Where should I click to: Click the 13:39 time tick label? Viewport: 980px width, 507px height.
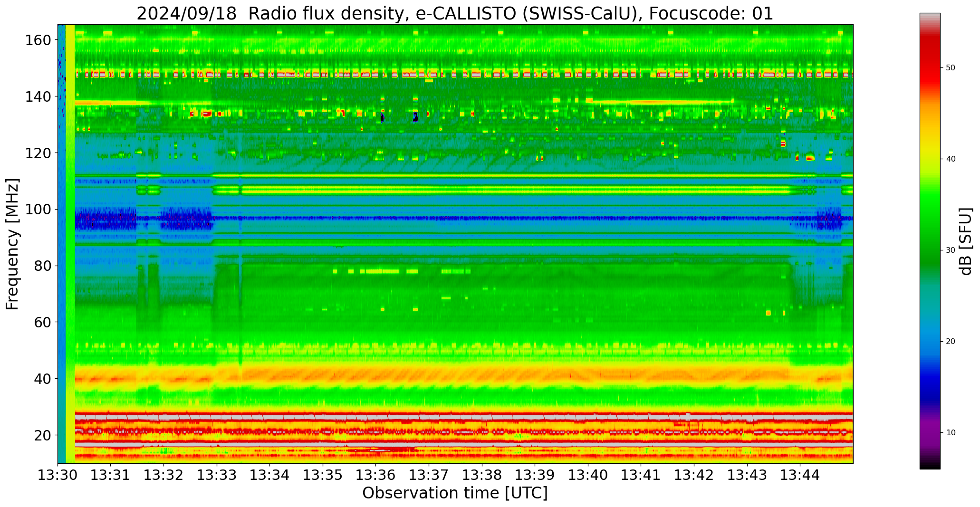pyautogui.click(x=535, y=475)
